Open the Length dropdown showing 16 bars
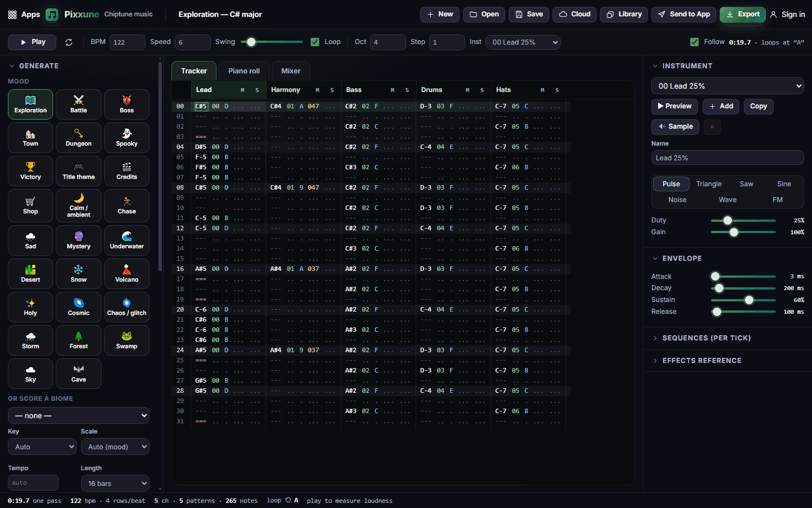Viewport: 812px width, 508px height. [x=115, y=483]
